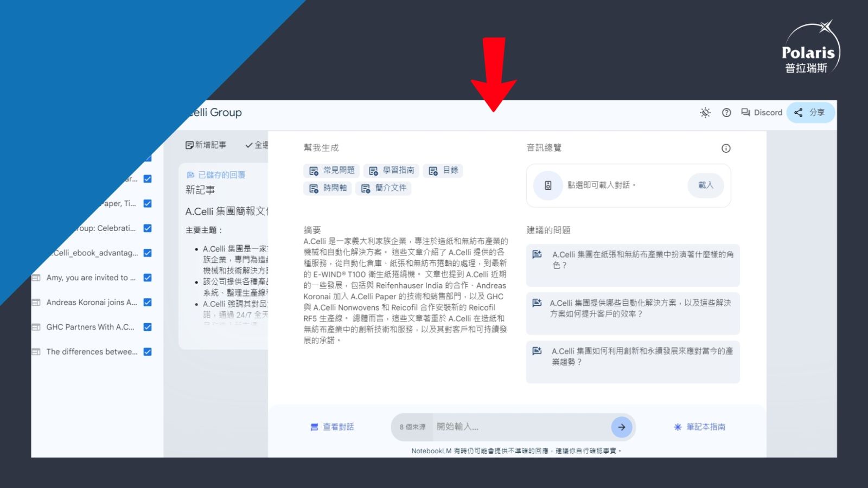The height and width of the screenshot is (488, 868).
Task: Open the 筆記本指南 notebook guide
Action: 700,427
